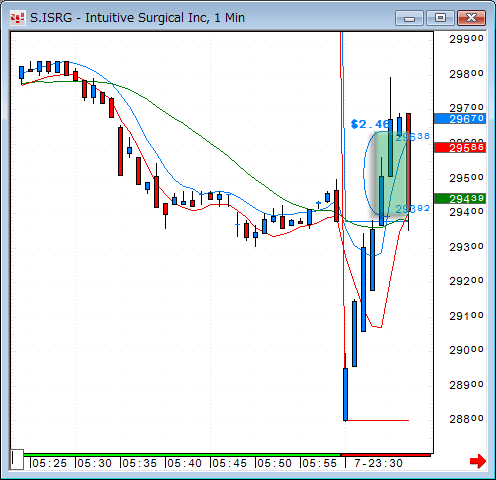This screenshot has height=480, width=496.
Task: Click the 297.00 price axis label
Action: click(x=466, y=108)
